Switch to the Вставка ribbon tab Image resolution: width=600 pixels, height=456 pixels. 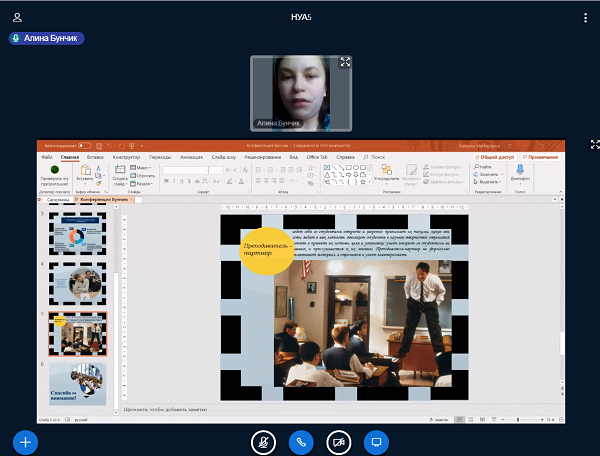(x=95, y=157)
